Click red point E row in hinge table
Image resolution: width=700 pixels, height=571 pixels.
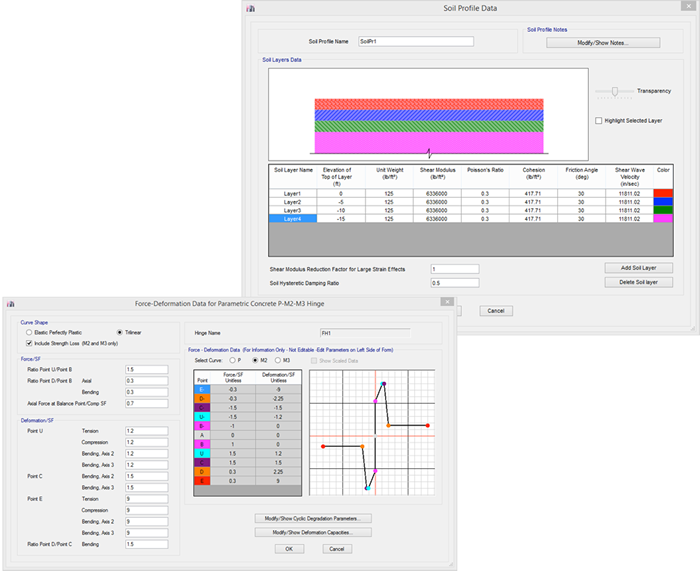tap(247, 481)
